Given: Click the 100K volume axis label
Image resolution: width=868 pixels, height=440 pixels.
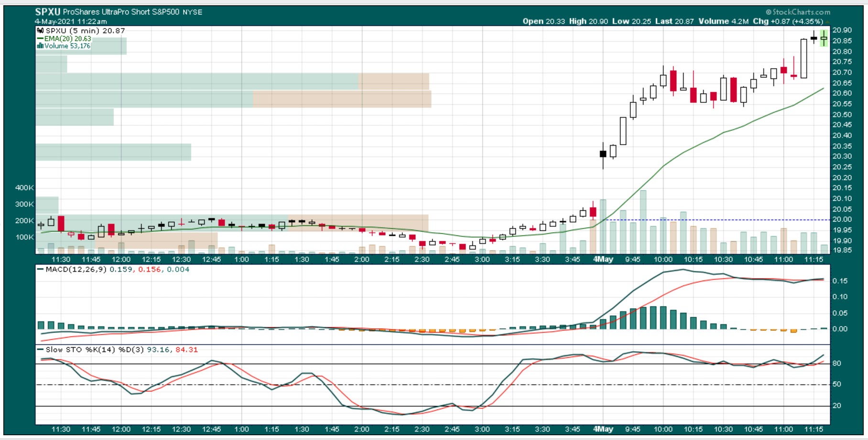Looking at the screenshot, I should click(x=24, y=237).
